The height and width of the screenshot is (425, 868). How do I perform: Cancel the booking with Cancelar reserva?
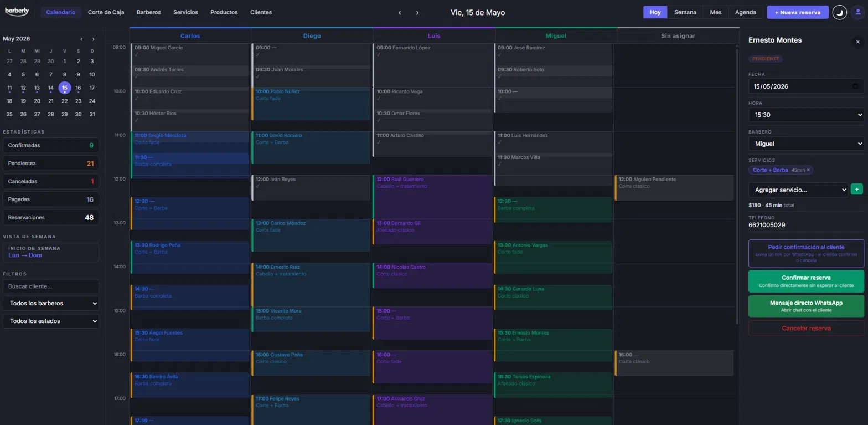coord(806,328)
